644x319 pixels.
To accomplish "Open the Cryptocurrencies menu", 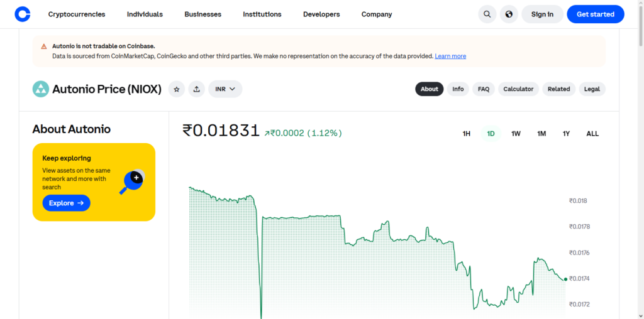I will pyautogui.click(x=77, y=14).
